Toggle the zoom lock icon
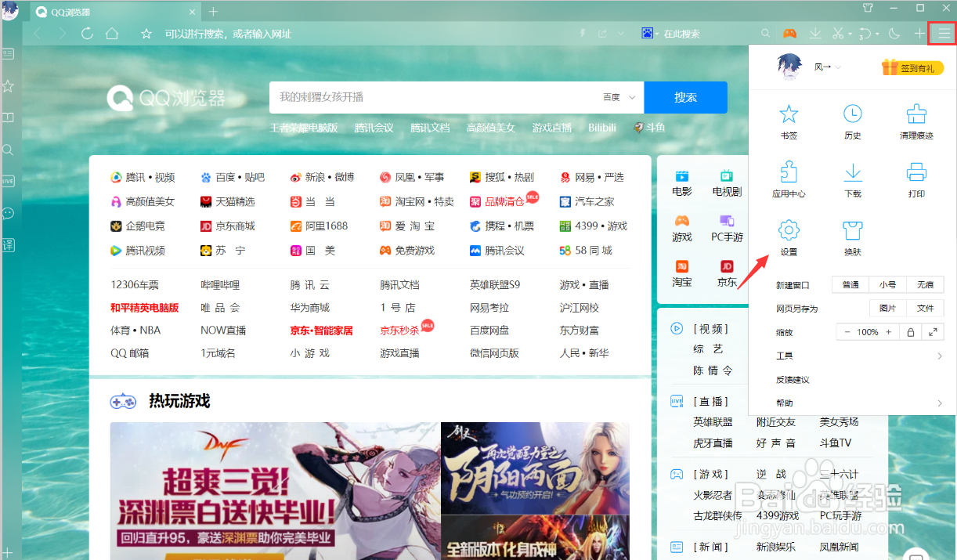The image size is (957, 560). point(911,332)
